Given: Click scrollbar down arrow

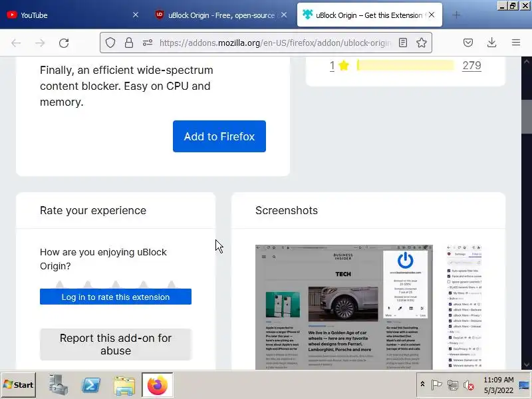Looking at the screenshot, I should pyautogui.click(x=527, y=364).
